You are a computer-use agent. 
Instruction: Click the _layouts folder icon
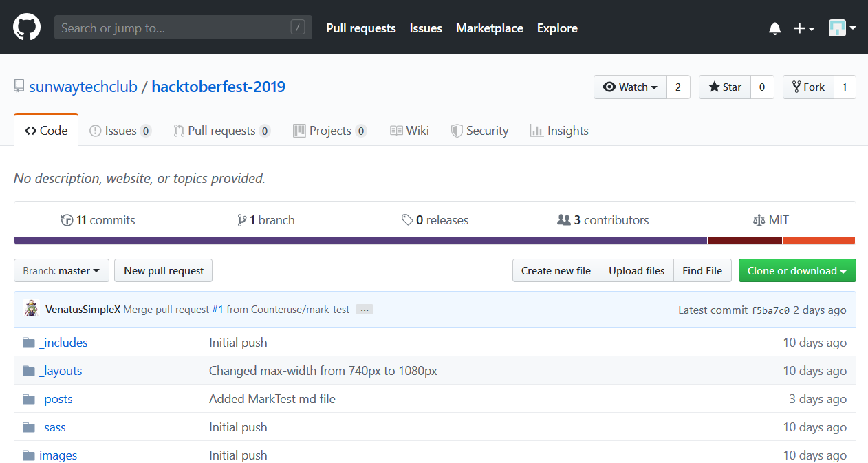pos(28,371)
